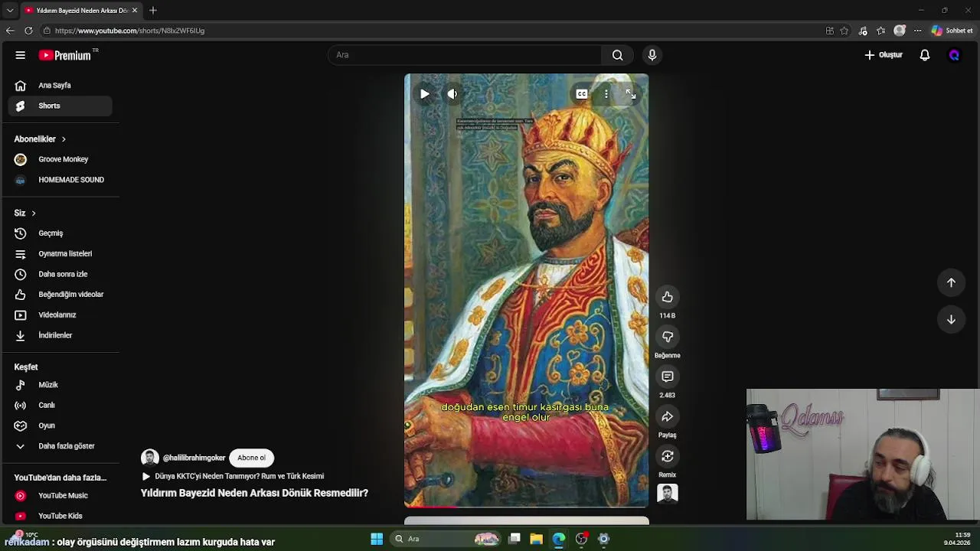Viewport: 980px width, 551px height.
Task: Reload the page
Action: pyautogui.click(x=28, y=31)
